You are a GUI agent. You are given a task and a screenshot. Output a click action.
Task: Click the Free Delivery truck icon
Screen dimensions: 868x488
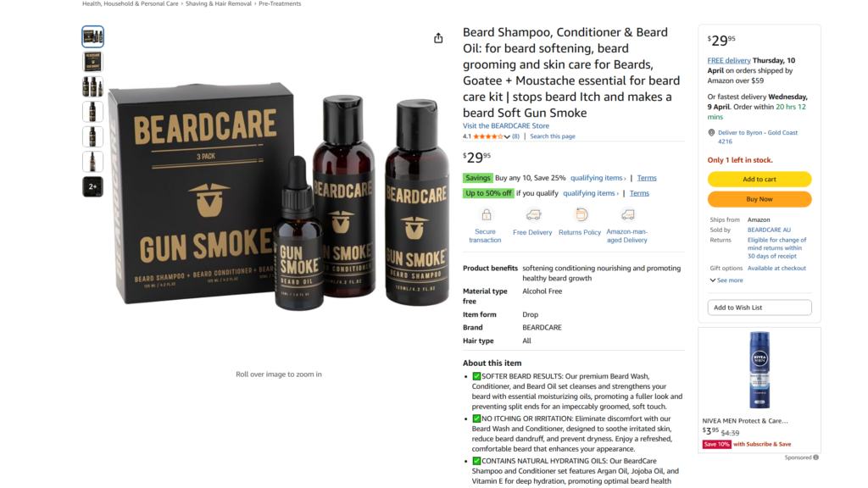[532, 214]
